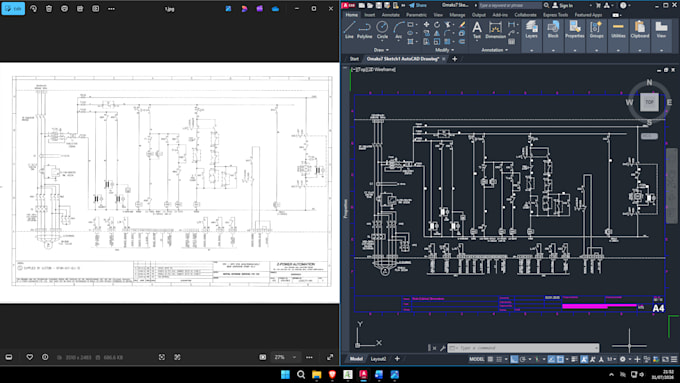680x383 pixels.
Task: Open the Insert ribbon tab
Action: tap(369, 15)
